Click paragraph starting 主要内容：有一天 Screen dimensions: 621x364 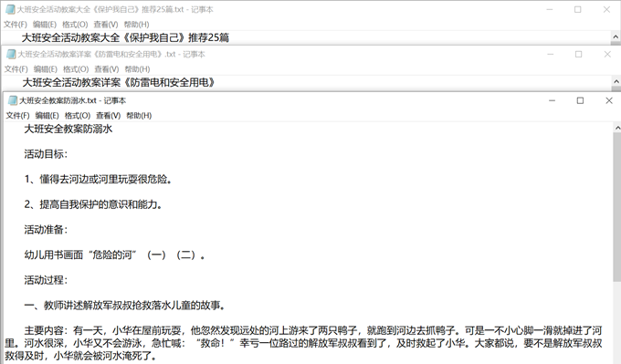[x=303, y=343]
